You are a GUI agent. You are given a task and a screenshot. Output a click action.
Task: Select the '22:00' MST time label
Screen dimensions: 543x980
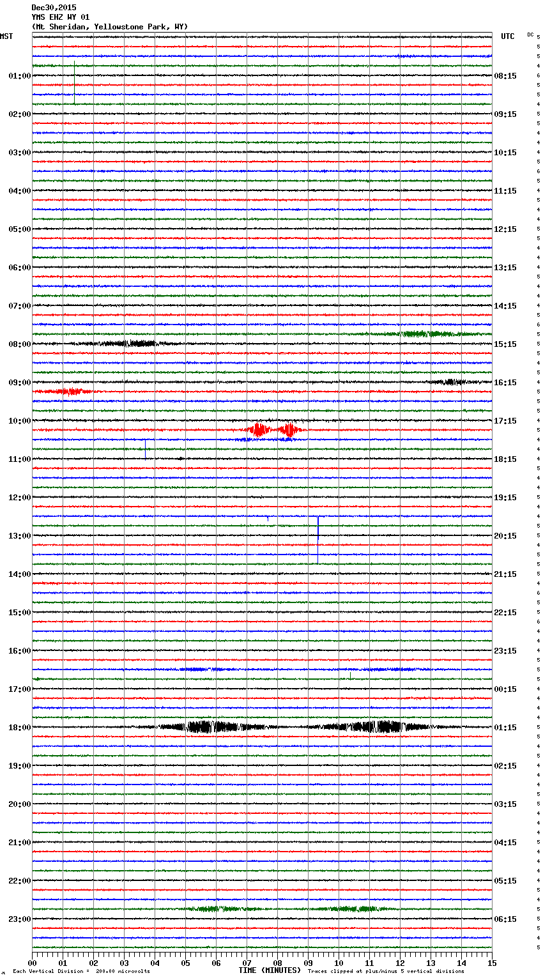click(20, 881)
